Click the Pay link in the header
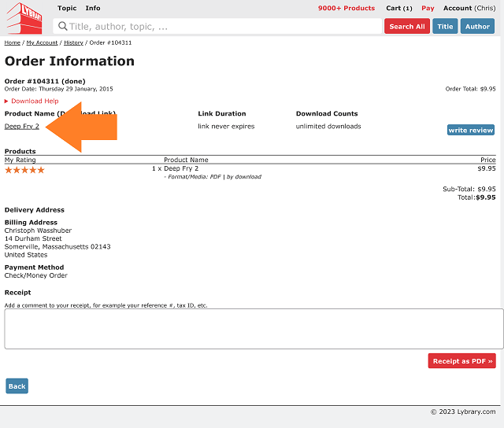 pos(428,8)
